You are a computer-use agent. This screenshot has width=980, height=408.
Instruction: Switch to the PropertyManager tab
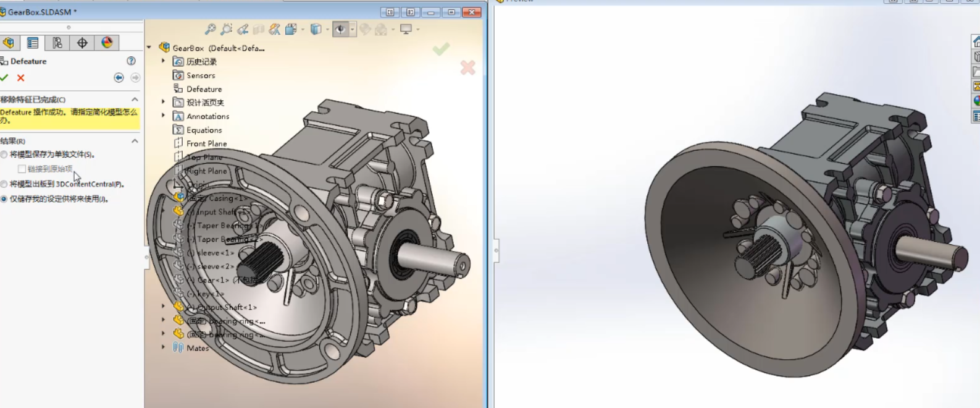(33, 43)
